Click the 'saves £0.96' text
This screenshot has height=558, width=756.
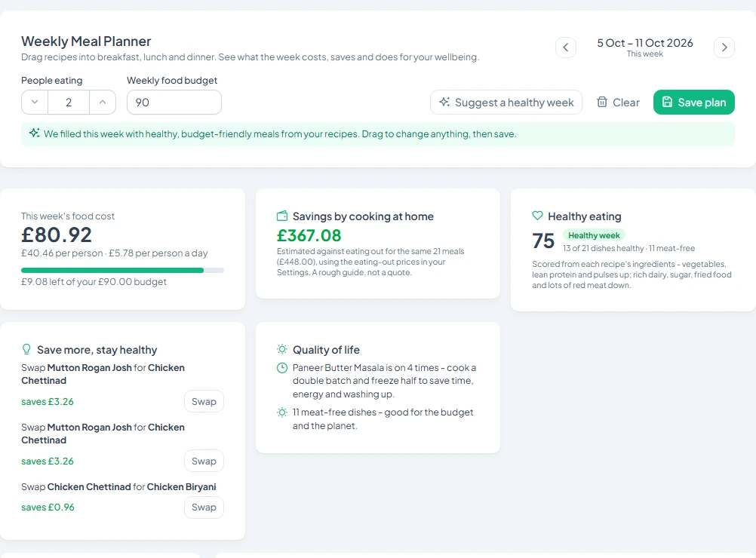coord(48,507)
